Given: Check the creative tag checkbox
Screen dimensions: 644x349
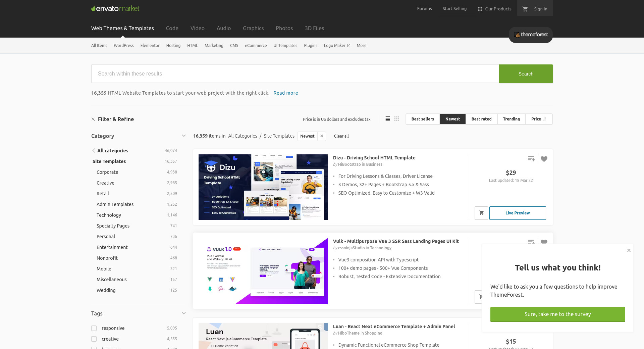Looking at the screenshot, I should (x=94, y=339).
